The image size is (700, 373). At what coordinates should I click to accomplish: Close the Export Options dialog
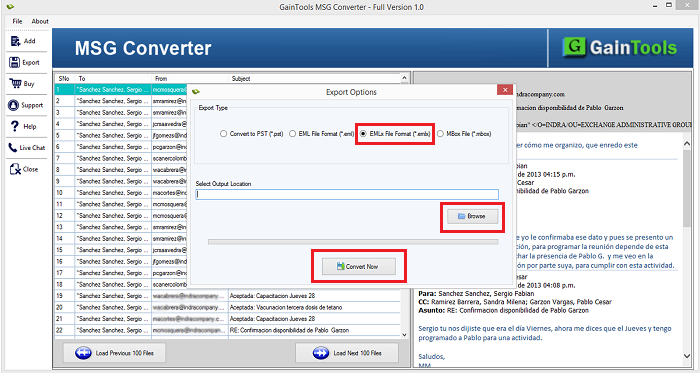pyautogui.click(x=504, y=90)
